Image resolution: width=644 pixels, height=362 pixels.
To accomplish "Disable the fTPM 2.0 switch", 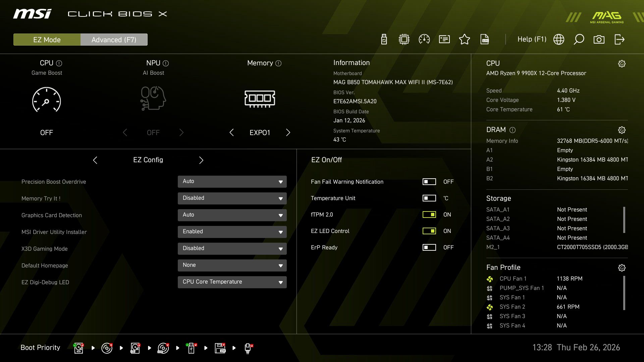I will pos(429,215).
